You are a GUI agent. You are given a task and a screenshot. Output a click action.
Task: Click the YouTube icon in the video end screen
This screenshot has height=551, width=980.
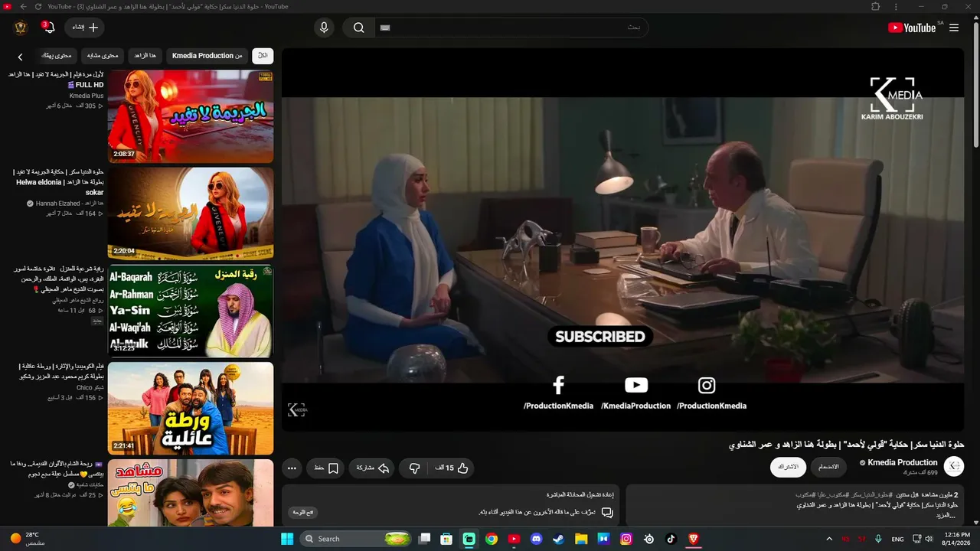pos(635,385)
